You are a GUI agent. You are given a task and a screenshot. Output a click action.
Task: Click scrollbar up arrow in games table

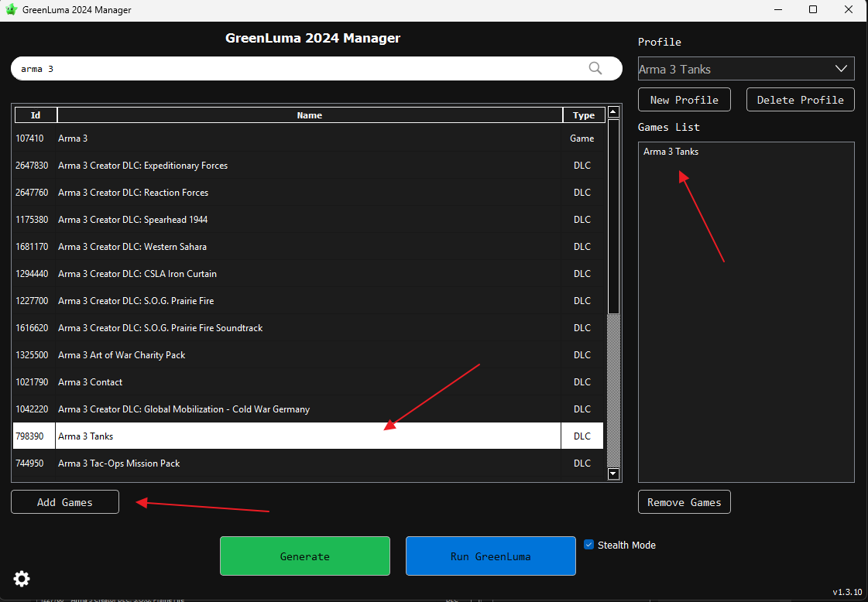point(613,112)
